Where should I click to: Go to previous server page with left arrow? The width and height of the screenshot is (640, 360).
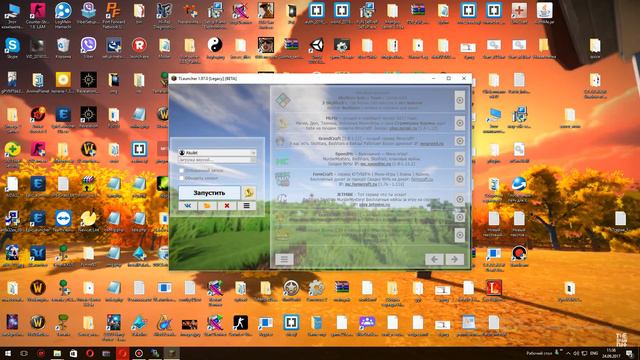pos(434,259)
